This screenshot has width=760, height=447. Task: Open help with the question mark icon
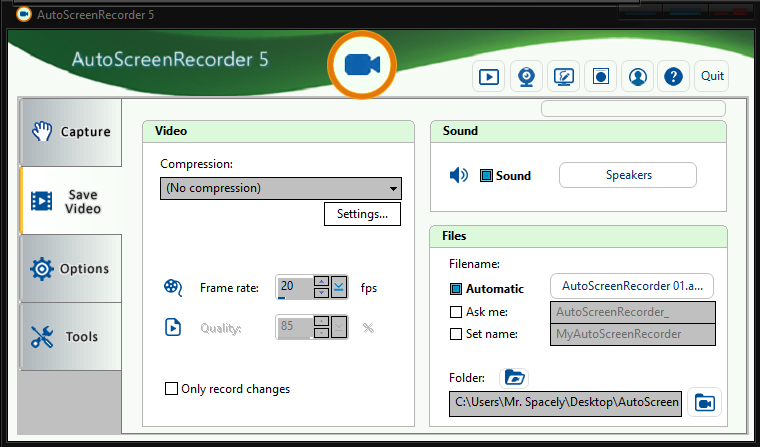click(x=673, y=76)
